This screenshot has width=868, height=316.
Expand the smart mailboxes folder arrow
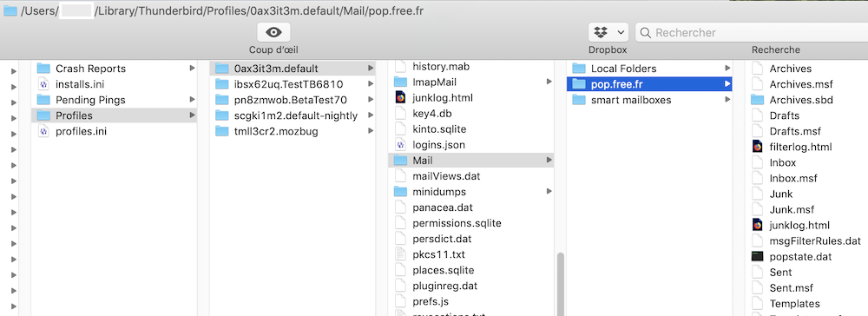(x=727, y=100)
